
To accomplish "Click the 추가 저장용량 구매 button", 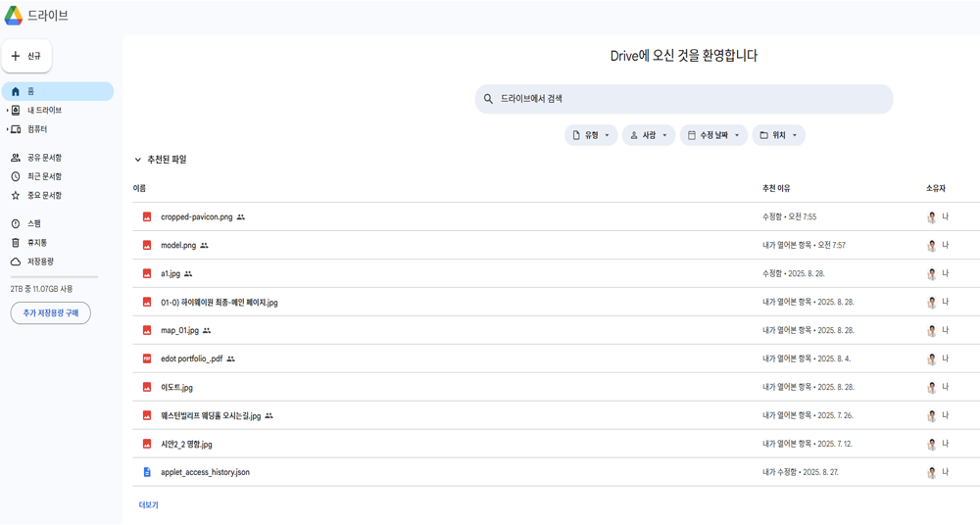I will click(x=51, y=313).
